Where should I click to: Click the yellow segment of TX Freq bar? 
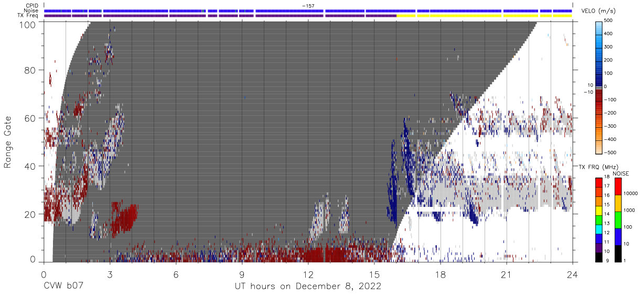coord(484,16)
